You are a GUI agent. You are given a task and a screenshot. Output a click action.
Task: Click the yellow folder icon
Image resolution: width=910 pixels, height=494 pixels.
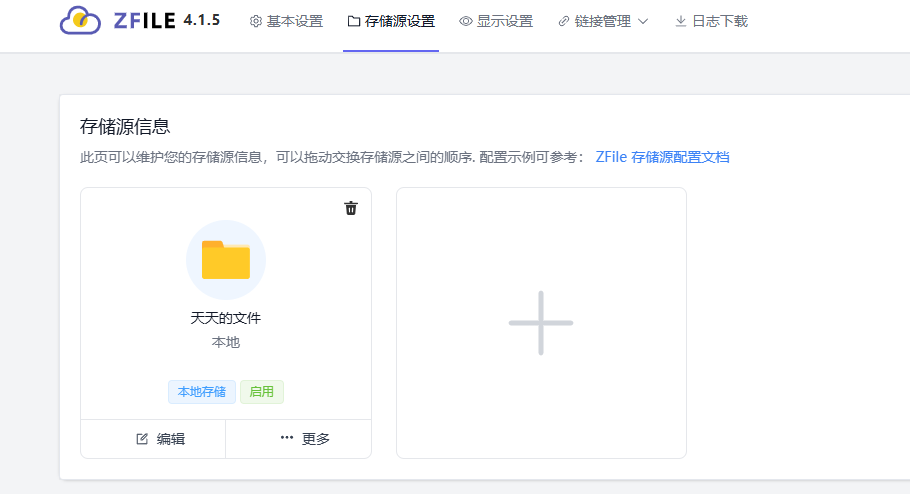click(x=226, y=260)
